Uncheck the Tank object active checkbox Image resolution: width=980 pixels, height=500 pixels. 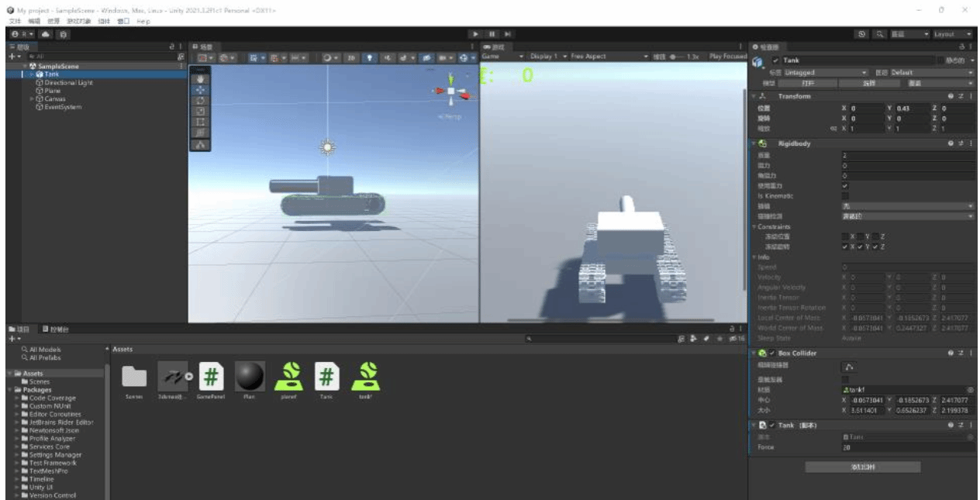click(x=776, y=60)
